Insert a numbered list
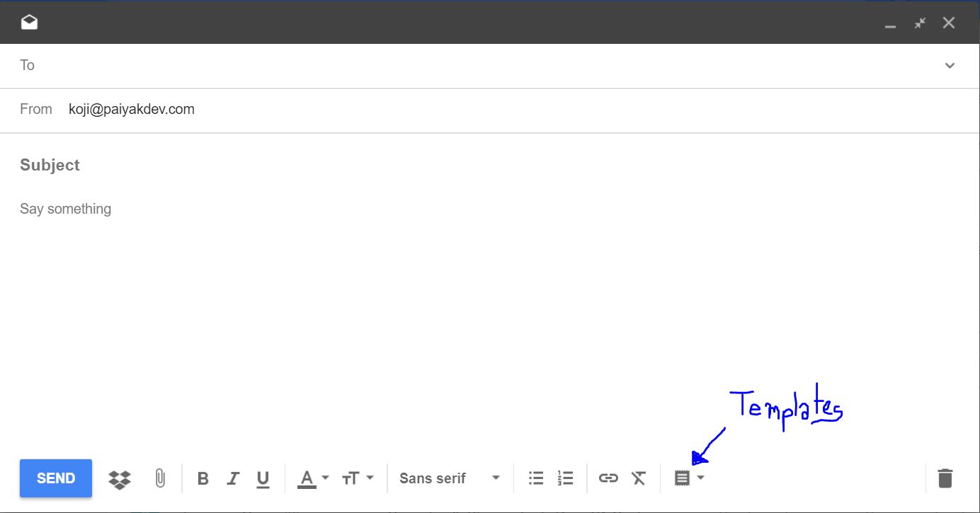The height and width of the screenshot is (513, 980). tap(565, 478)
